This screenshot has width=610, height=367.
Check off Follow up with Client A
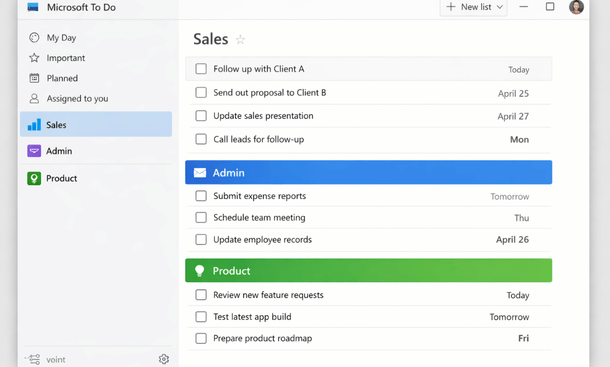pos(201,69)
